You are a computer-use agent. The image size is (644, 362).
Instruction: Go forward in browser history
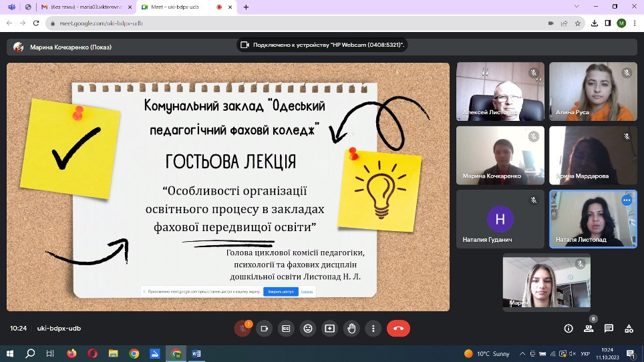coord(23,23)
